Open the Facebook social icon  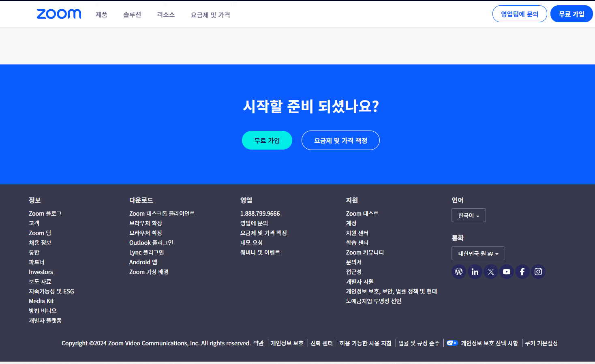[522, 272]
